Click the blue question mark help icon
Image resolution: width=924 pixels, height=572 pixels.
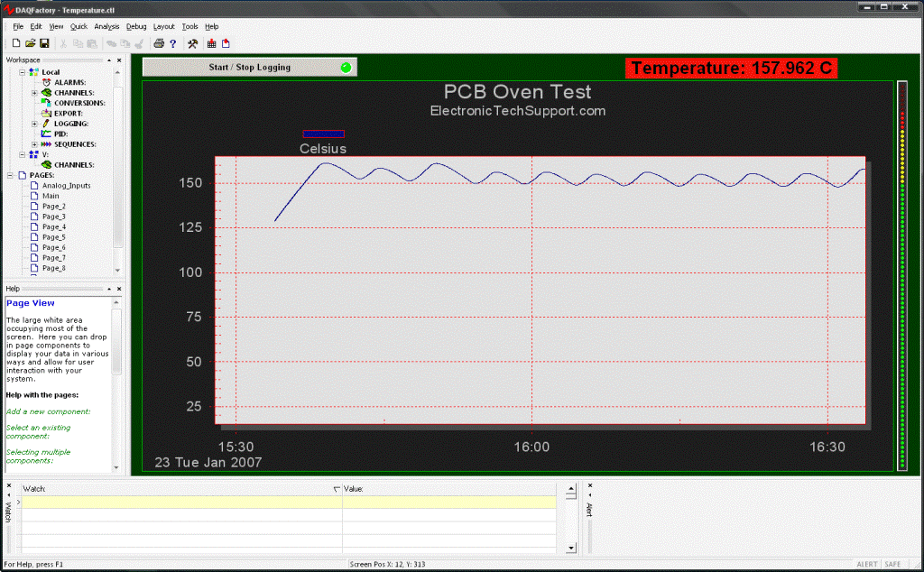pyautogui.click(x=172, y=43)
